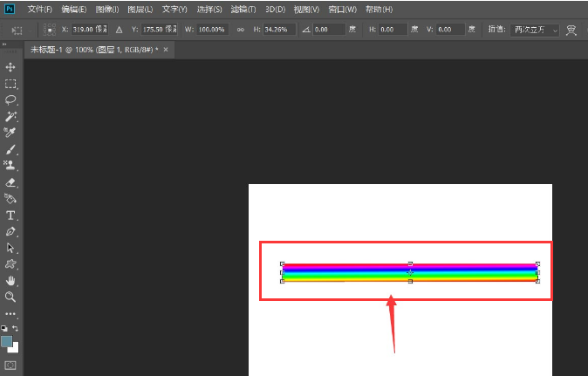Screen dimensions: 588x376
Task: Close the 未标题-1 document tab
Action: coord(166,50)
